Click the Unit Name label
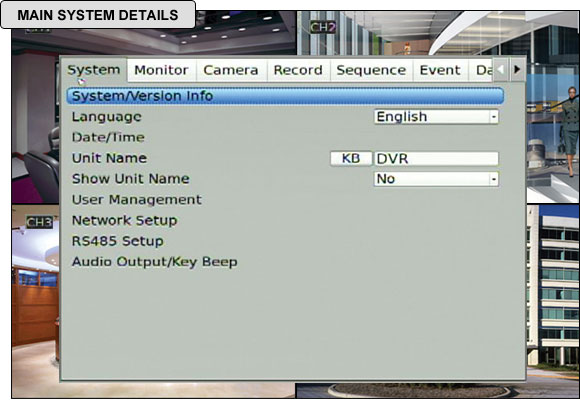 (x=109, y=158)
